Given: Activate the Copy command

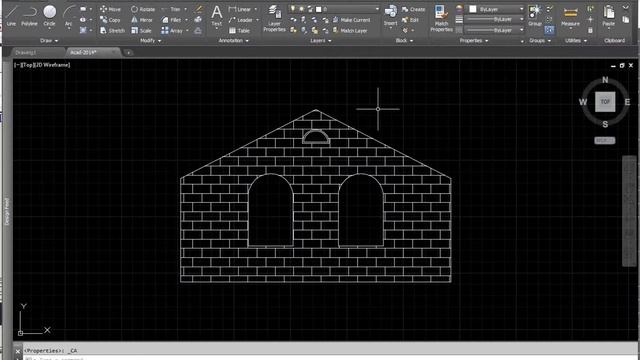Looking at the screenshot, I should 110,20.
